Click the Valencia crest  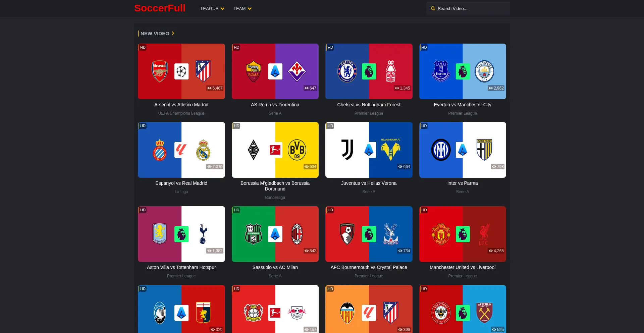click(x=347, y=313)
